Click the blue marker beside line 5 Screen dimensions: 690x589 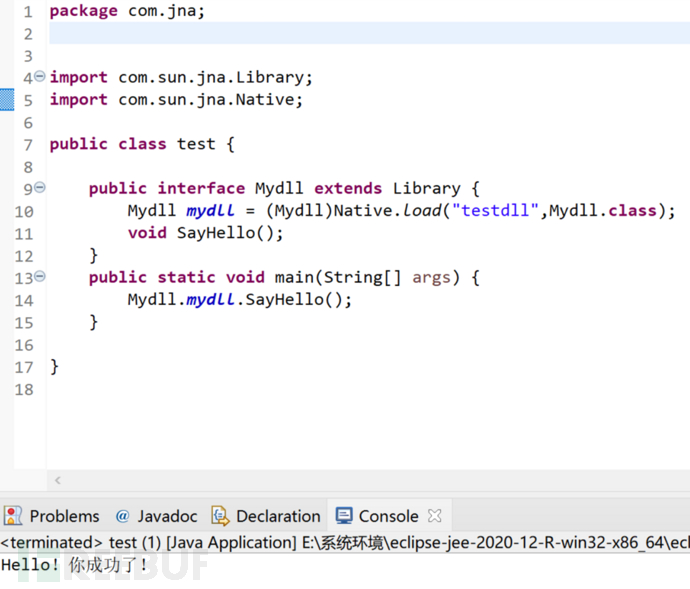pyautogui.click(x=6, y=100)
